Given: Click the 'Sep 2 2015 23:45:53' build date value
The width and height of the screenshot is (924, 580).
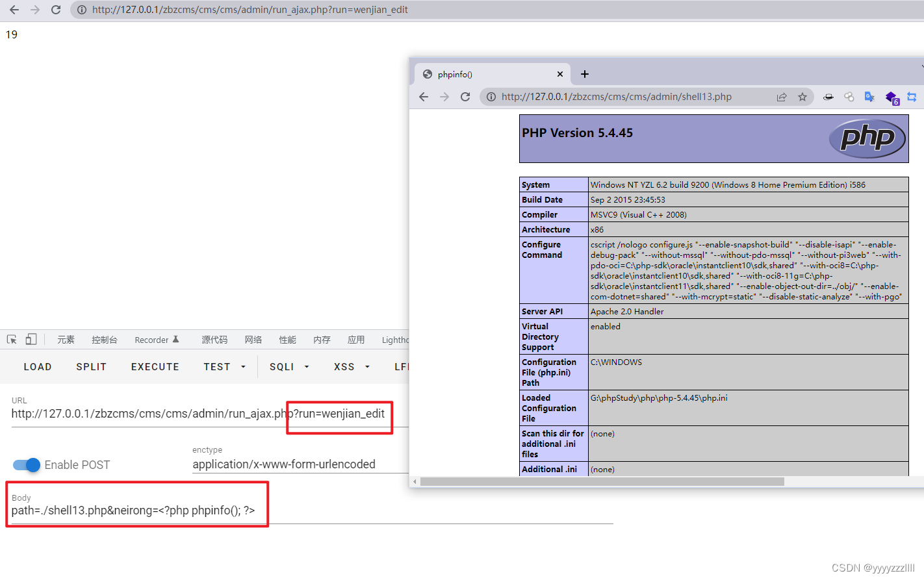Looking at the screenshot, I should (x=628, y=200).
